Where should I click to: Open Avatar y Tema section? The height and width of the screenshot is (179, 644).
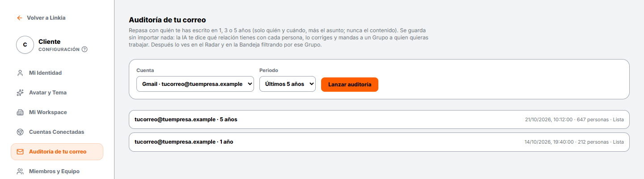pyautogui.click(x=57, y=93)
